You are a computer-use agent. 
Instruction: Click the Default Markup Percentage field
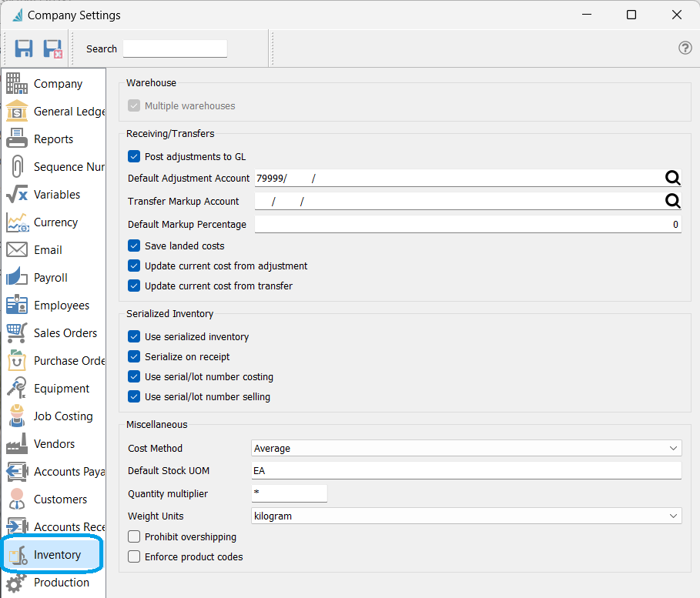[x=468, y=225]
